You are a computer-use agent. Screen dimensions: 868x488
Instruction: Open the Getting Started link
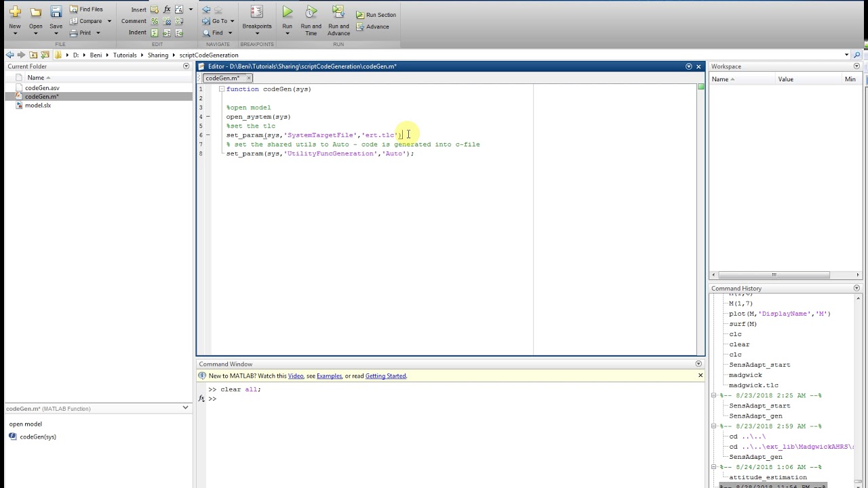pyautogui.click(x=385, y=376)
